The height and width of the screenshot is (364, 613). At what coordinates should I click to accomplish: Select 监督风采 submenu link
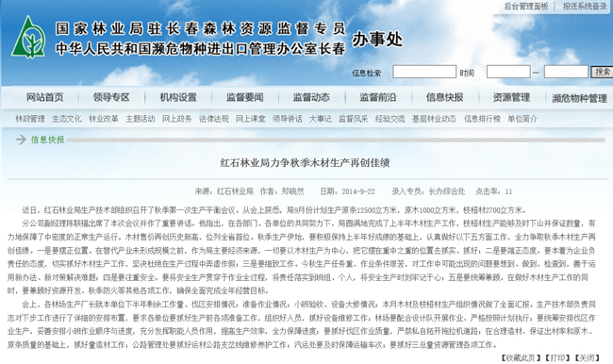[x=353, y=119]
